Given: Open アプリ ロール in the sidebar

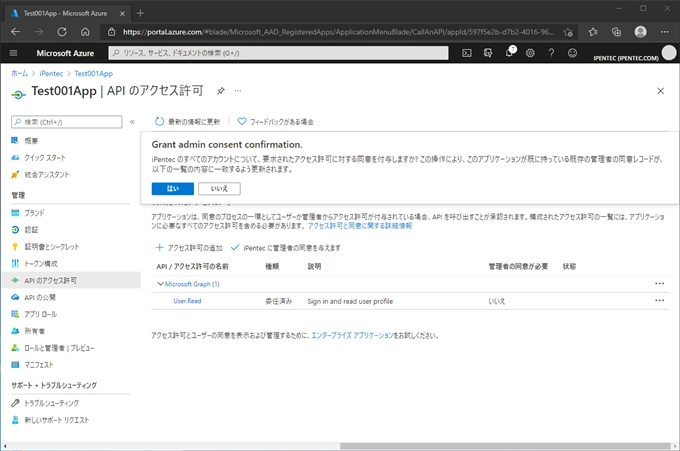Looking at the screenshot, I should [40, 314].
